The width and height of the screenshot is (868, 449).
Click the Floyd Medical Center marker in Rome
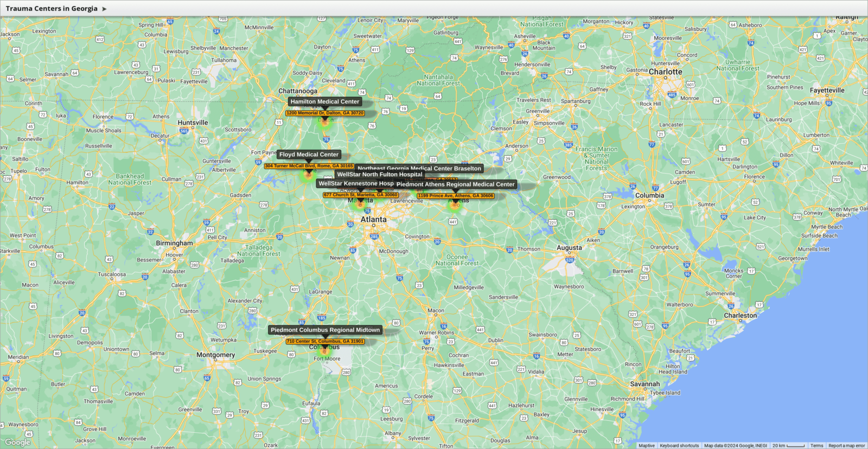click(309, 175)
